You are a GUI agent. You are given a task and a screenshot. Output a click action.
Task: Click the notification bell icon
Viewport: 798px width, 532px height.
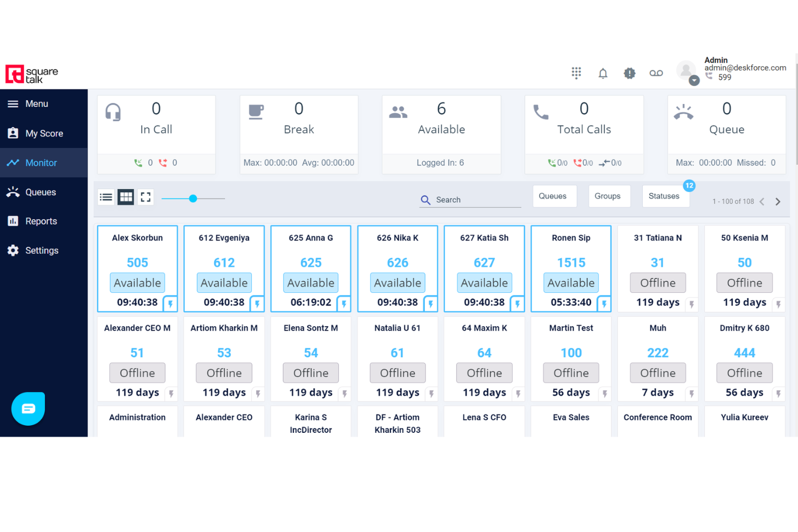603,73
